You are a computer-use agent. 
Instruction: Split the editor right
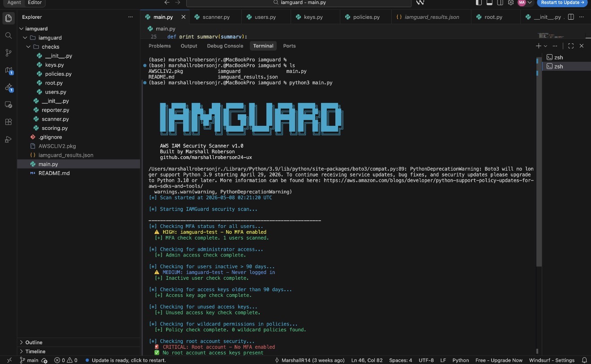click(571, 17)
